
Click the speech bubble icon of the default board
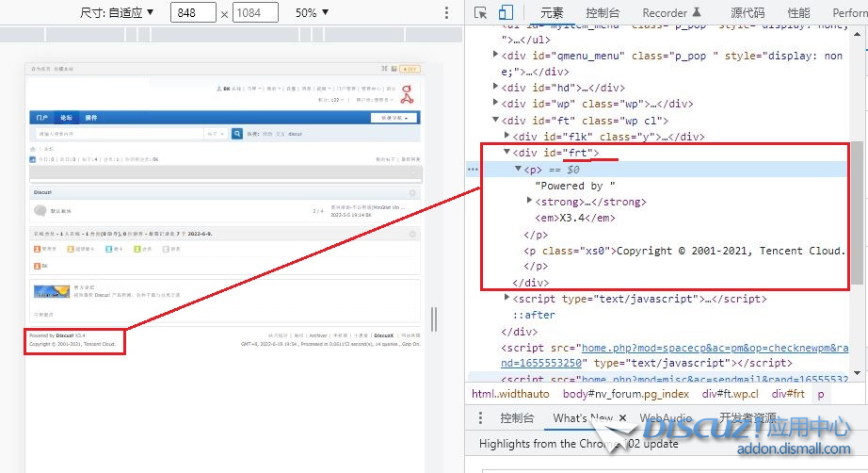(40, 210)
